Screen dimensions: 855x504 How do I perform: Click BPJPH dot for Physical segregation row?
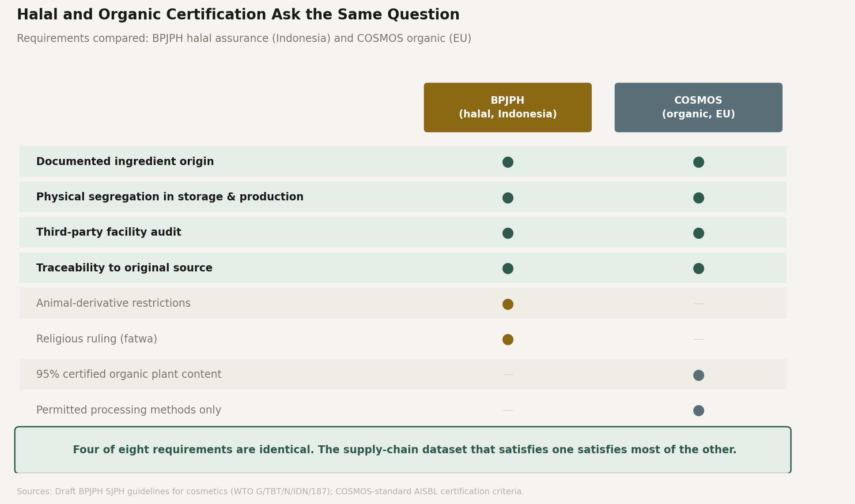pyautogui.click(x=508, y=198)
